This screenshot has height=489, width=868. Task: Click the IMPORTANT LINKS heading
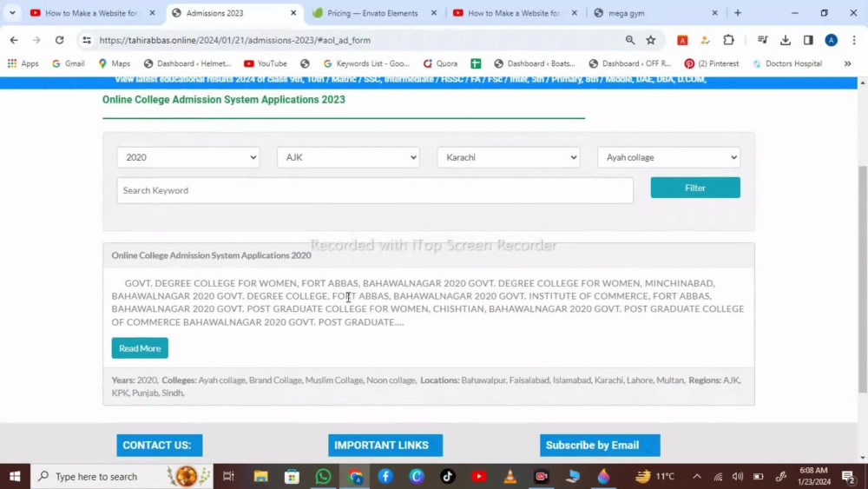click(x=385, y=446)
